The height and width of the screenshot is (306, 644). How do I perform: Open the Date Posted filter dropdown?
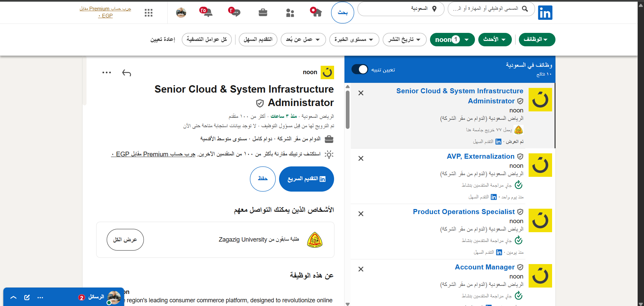pyautogui.click(x=405, y=40)
